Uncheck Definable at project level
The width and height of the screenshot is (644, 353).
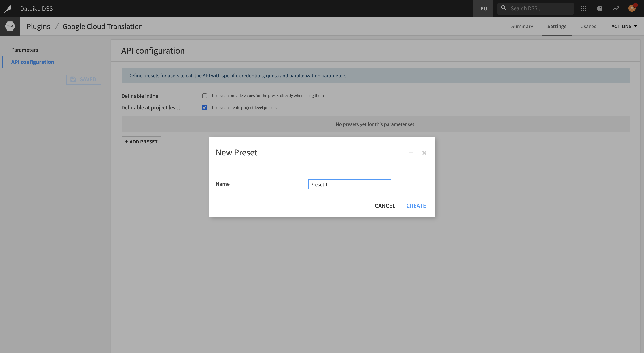pyautogui.click(x=205, y=107)
